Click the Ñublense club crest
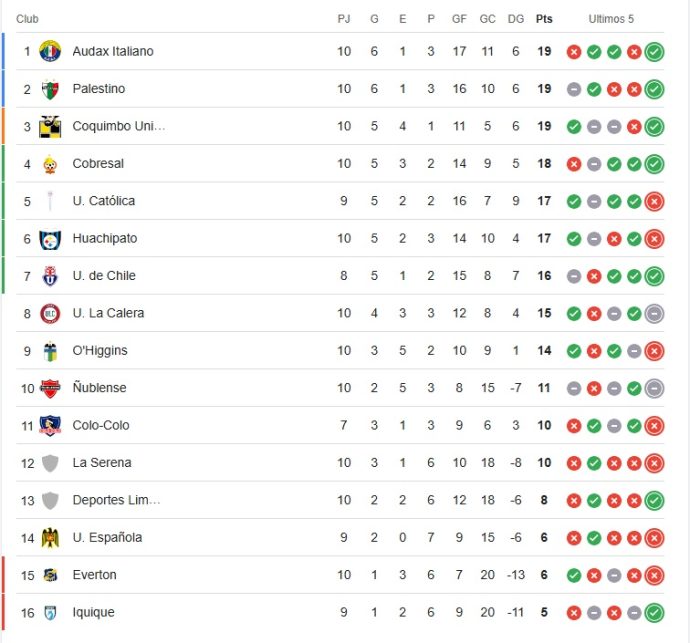Image resolution: width=690 pixels, height=643 pixels. tap(50, 389)
